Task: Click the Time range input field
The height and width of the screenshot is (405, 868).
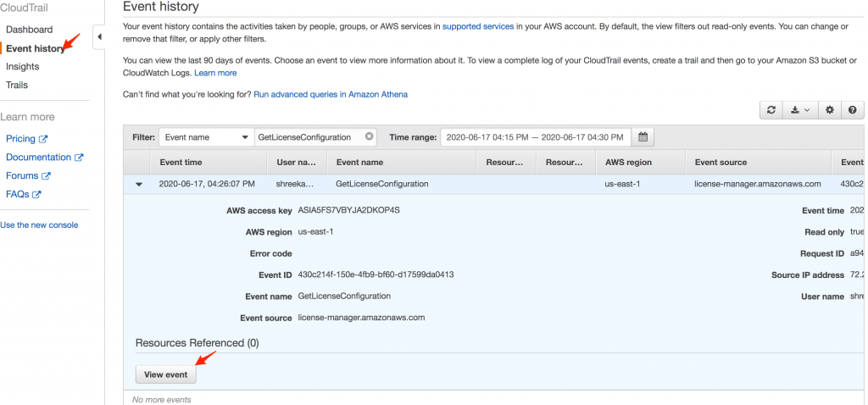Action: (536, 137)
